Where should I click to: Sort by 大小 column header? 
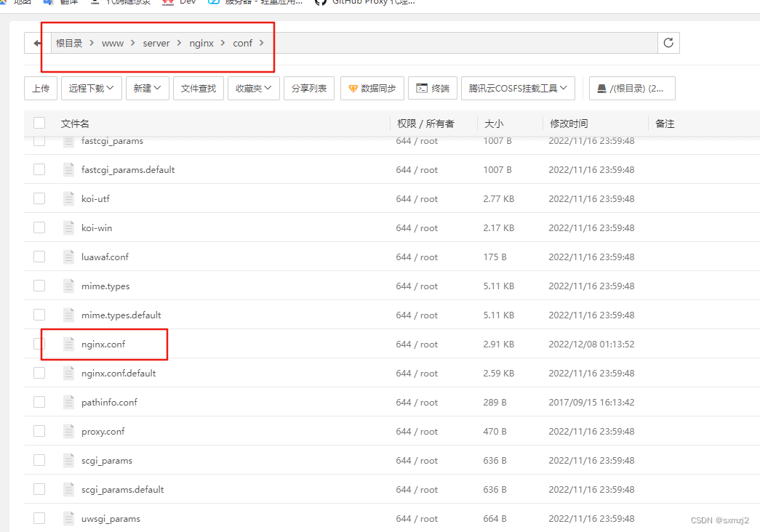pos(494,124)
